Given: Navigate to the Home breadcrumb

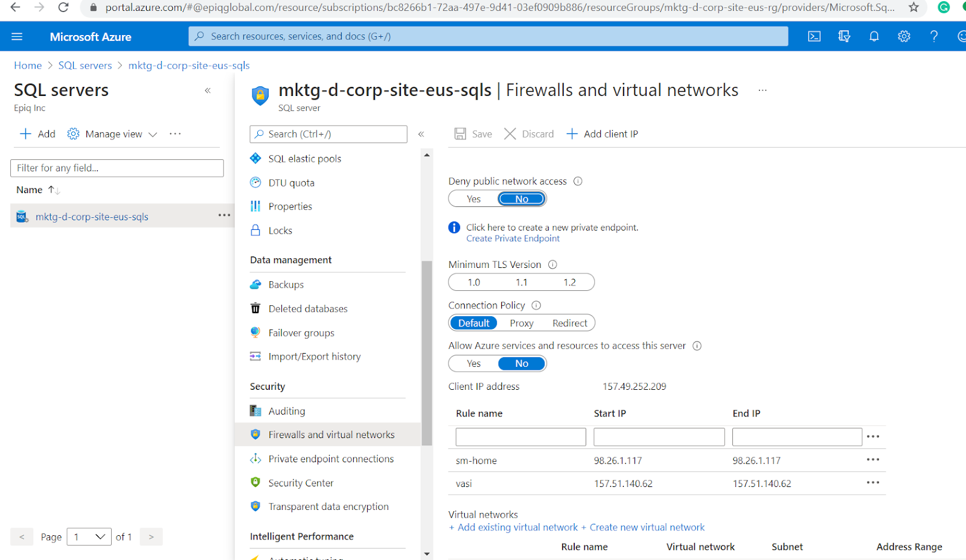Looking at the screenshot, I should tap(28, 65).
